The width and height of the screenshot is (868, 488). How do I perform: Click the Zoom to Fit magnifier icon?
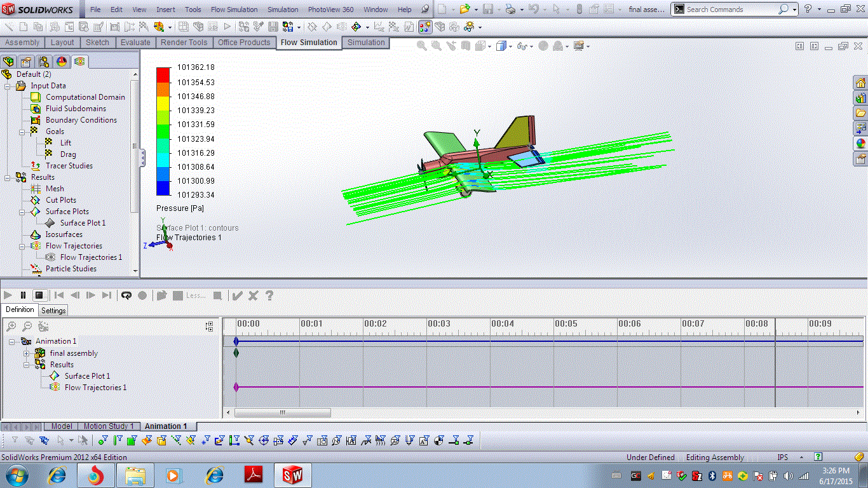(x=421, y=46)
